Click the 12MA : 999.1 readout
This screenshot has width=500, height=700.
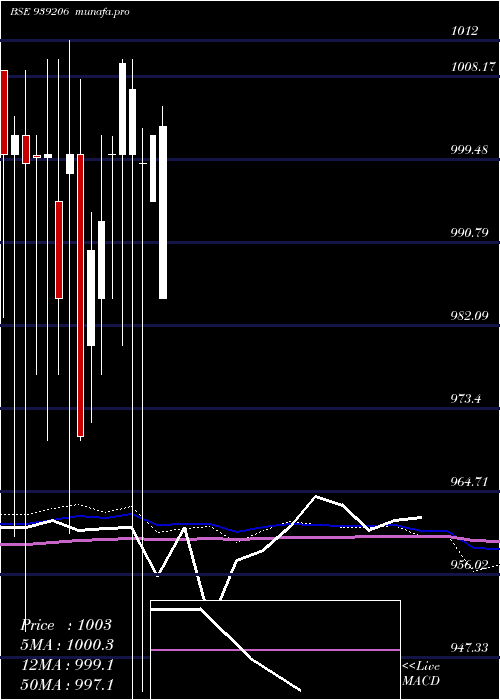(x=67, y=665)
